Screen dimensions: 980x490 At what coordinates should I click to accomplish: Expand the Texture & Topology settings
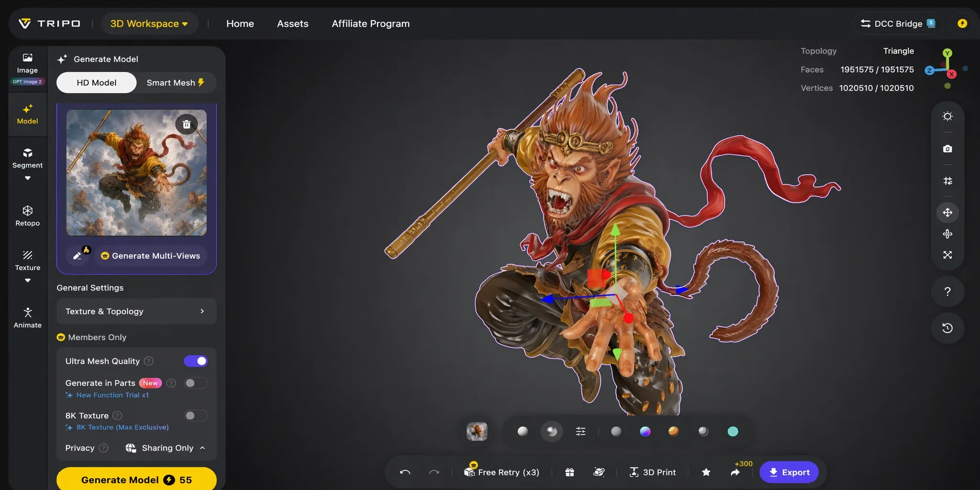[136, 312]
